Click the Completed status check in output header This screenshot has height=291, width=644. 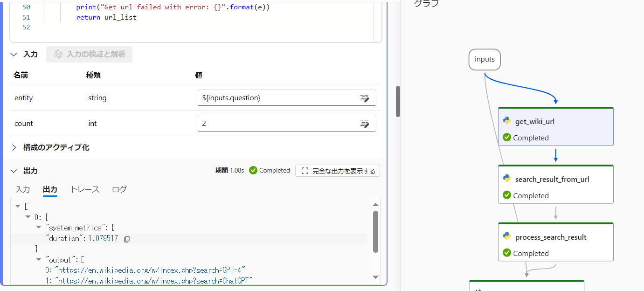tap(253, 171)
